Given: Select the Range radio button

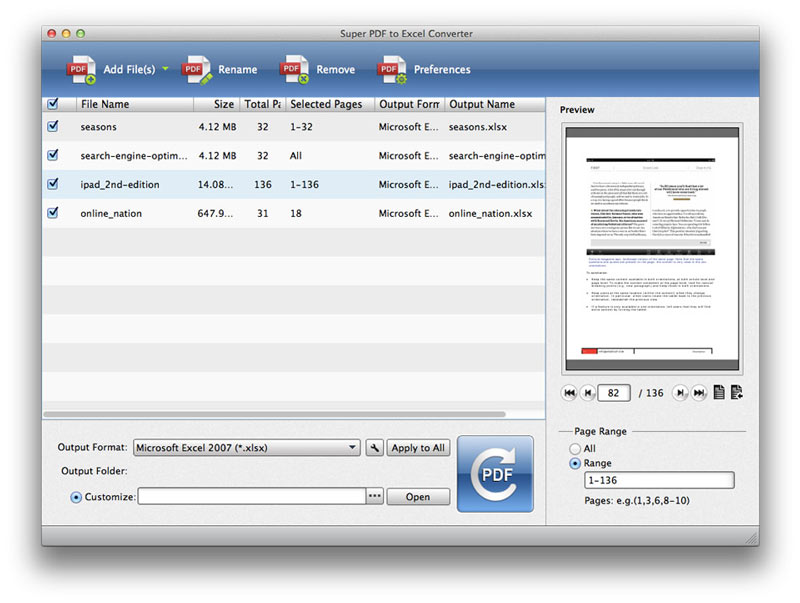Looking at the screenshot, I should [x=575, y=464].
